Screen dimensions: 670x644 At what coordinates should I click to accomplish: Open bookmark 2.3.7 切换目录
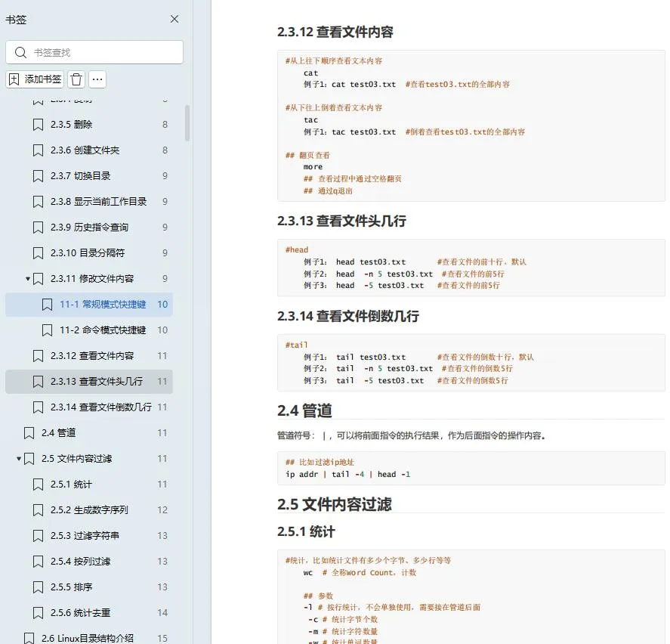click(89, 176)
